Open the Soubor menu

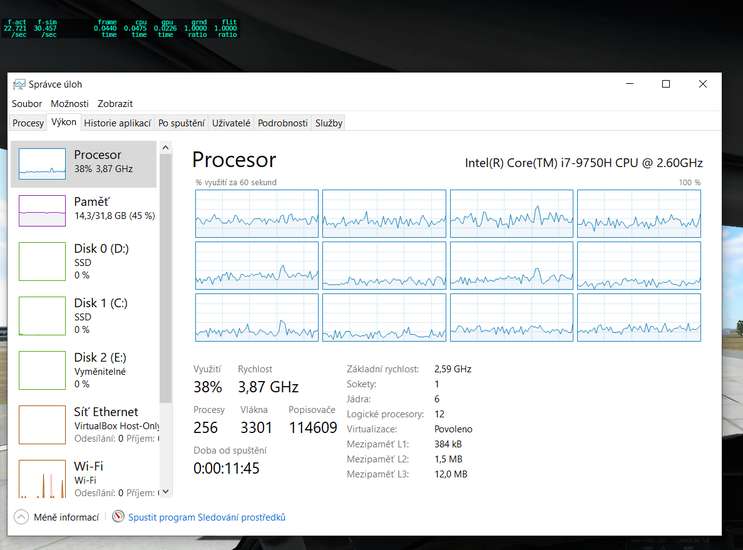tap(27, 103)
